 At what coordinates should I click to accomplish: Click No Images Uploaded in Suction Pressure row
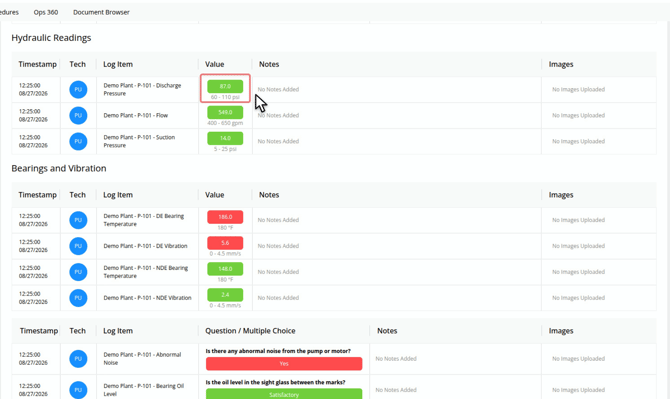coord(579,141)
